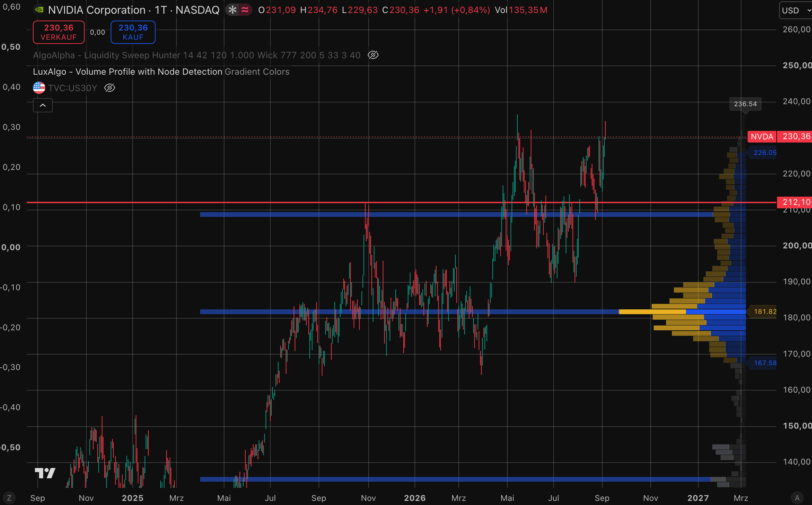Screen dimensions: 812x505
Task: Toggle visibility of AlgoAlpha Liquidity Sweep Hunter
Action: pos(373,55)
